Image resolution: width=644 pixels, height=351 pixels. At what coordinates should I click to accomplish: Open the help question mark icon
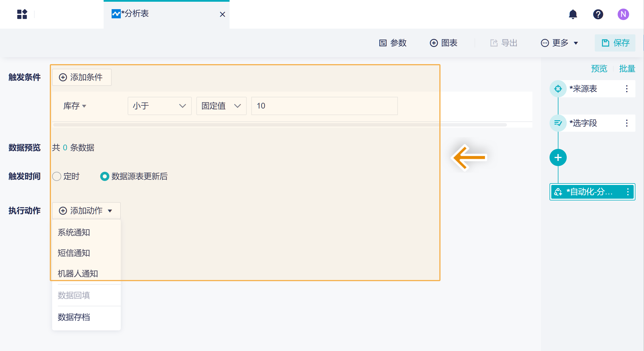[598, 14]
